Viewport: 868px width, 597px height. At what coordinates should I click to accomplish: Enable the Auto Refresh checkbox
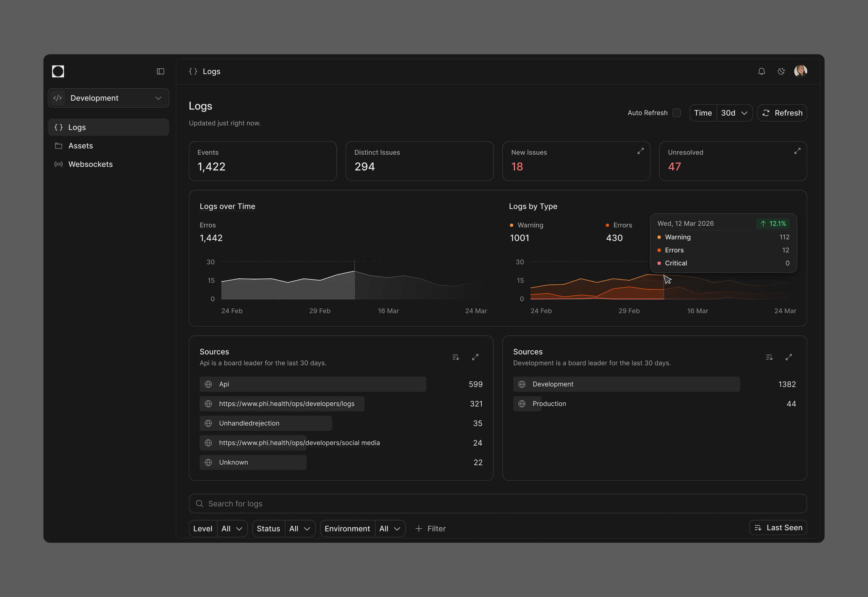676,113
